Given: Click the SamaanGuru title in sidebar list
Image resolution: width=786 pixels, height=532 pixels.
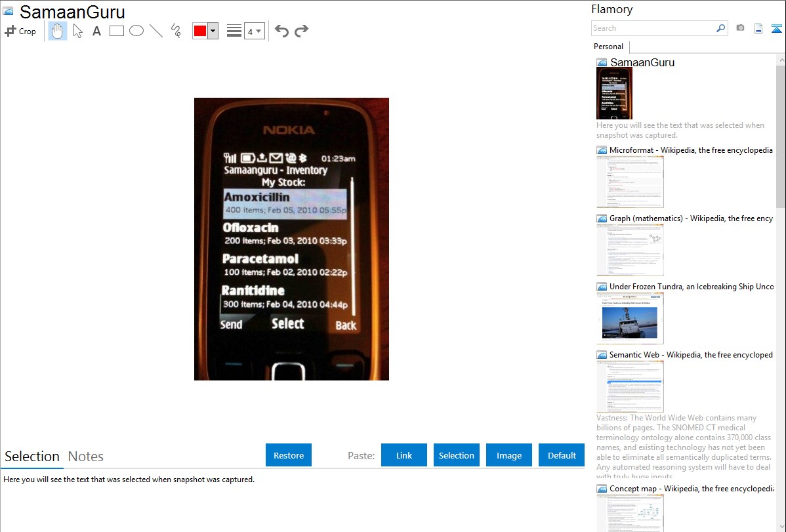Looking at the screenshot, I should (642, 63).
